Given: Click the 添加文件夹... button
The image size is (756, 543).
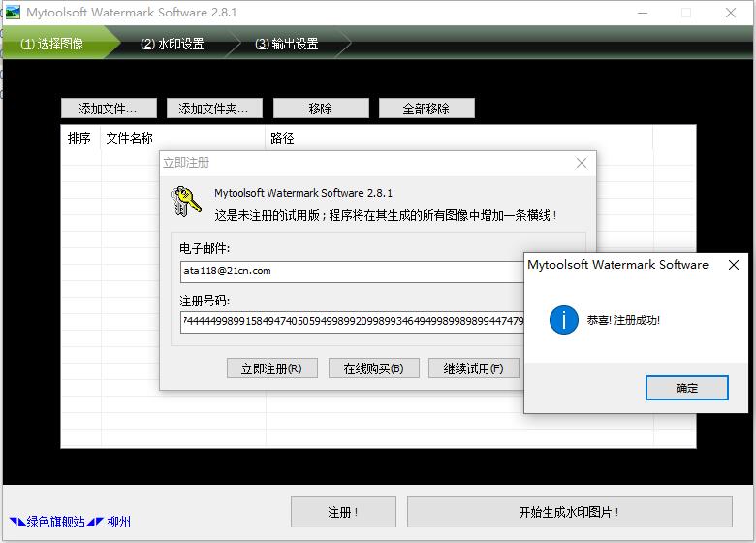Looking at the screenshot, I should [214, 109].
